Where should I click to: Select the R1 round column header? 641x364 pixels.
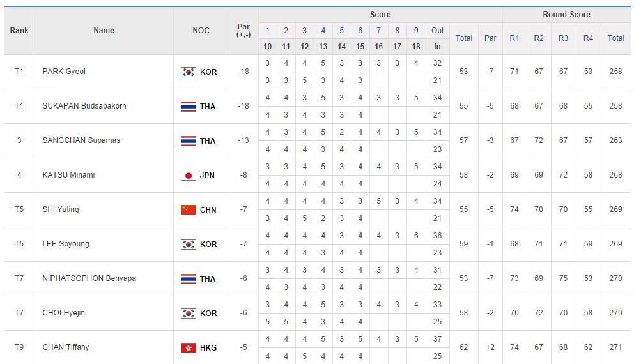514,38
